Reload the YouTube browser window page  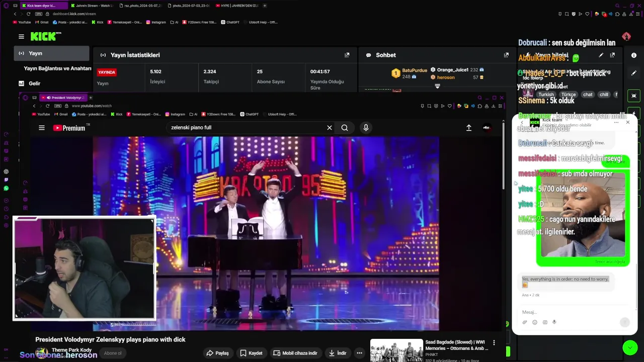[x=47, y=106]
